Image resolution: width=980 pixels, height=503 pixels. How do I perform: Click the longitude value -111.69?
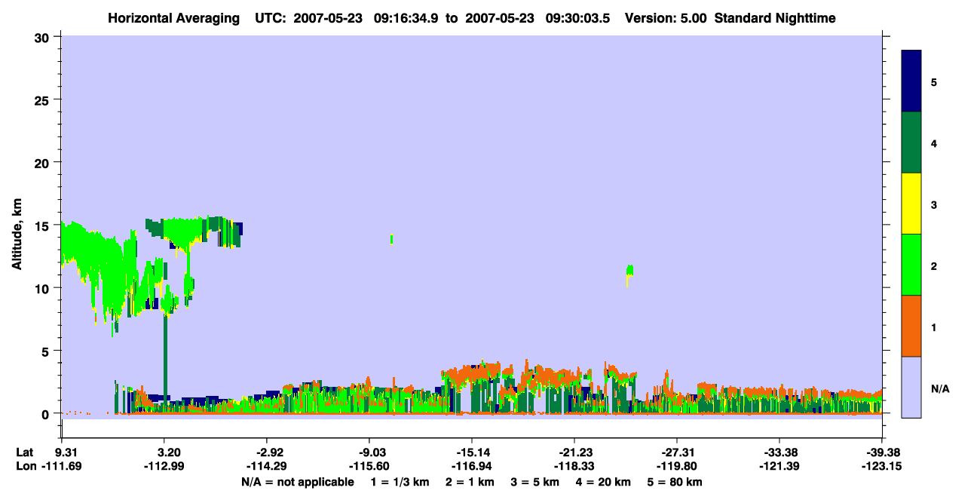[63, 467]
